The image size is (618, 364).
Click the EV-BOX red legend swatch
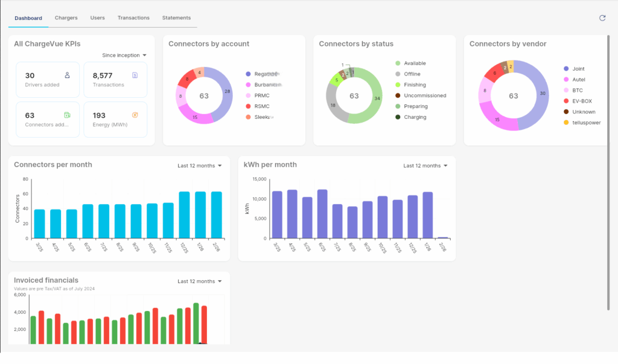(565, 101)
